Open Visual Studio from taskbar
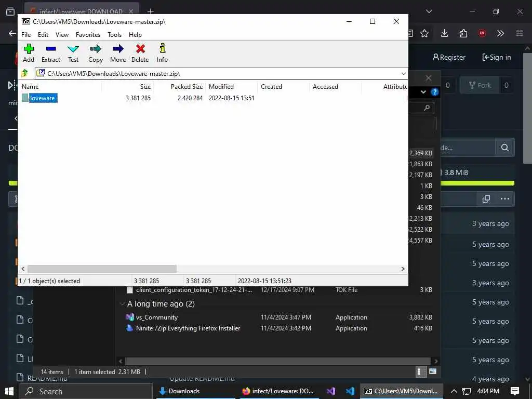This screenshot has height=399, width=532. (x=331, y=392)
